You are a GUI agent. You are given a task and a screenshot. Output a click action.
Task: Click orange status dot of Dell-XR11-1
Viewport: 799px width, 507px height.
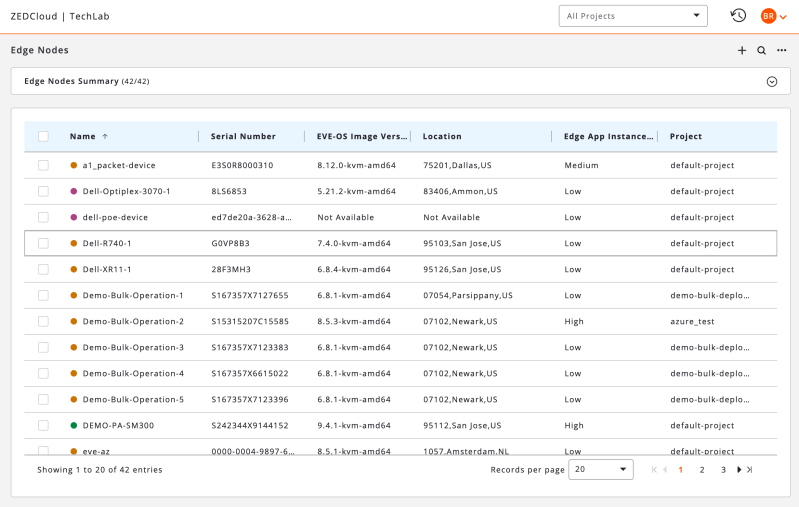pyautogui.click(x=73, y=269)
